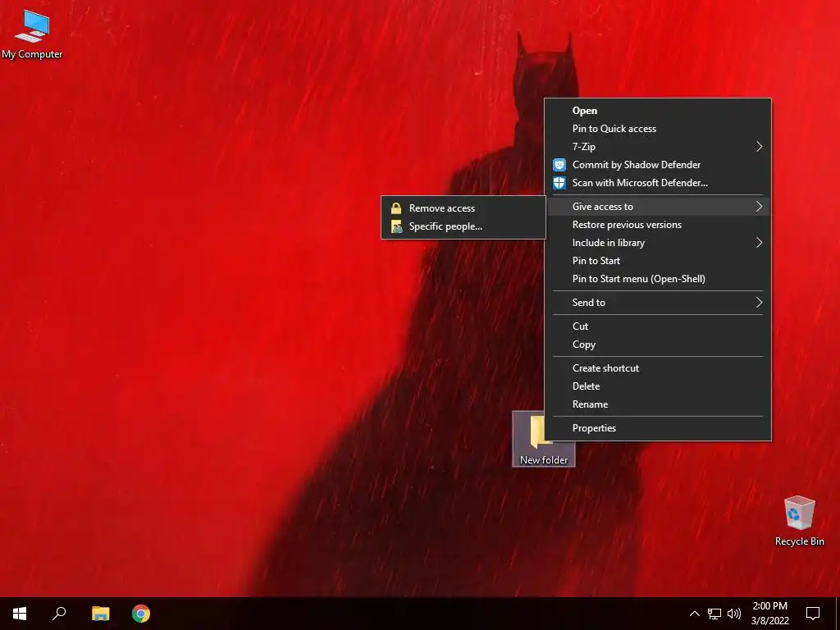
Task: Choose Open in the context menu
Action: point(658,111)
